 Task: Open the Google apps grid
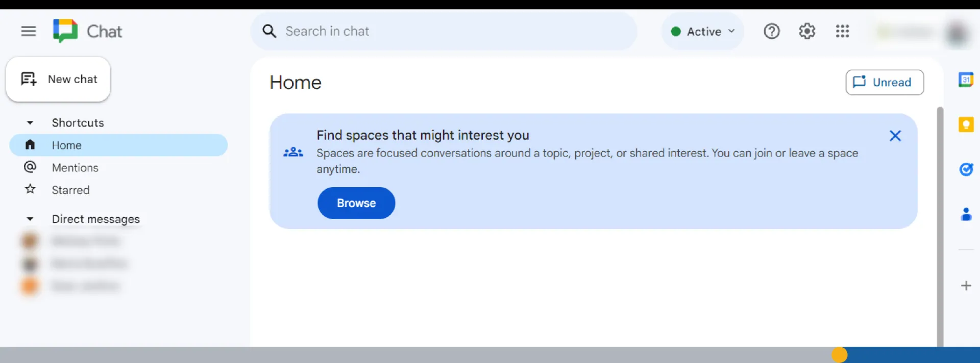click(x=842, y=32)
